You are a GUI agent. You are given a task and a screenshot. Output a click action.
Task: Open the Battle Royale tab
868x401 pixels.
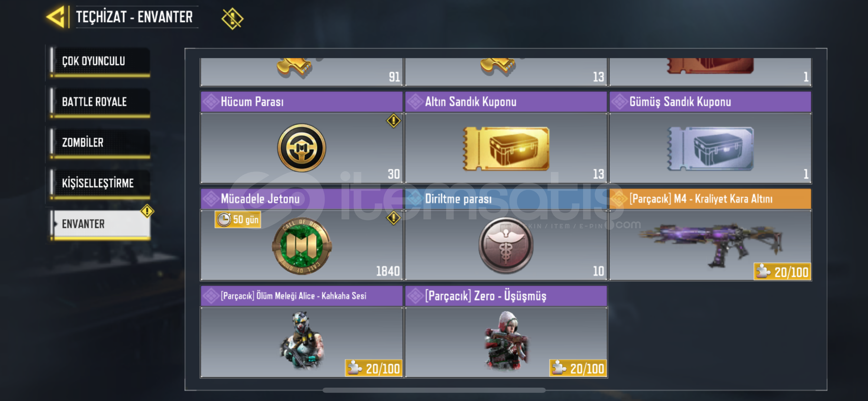100,102
